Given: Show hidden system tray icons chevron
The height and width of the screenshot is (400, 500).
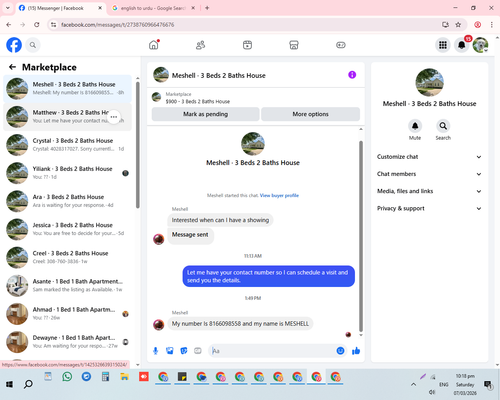Looking at the screenshot, I should coord(413,384).
